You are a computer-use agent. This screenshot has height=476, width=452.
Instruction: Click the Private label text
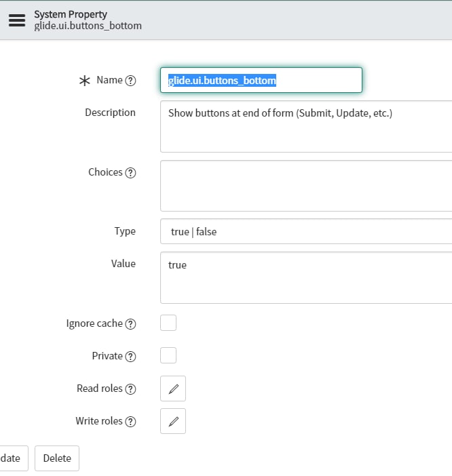pyautogui.click(x=107, y=356)
